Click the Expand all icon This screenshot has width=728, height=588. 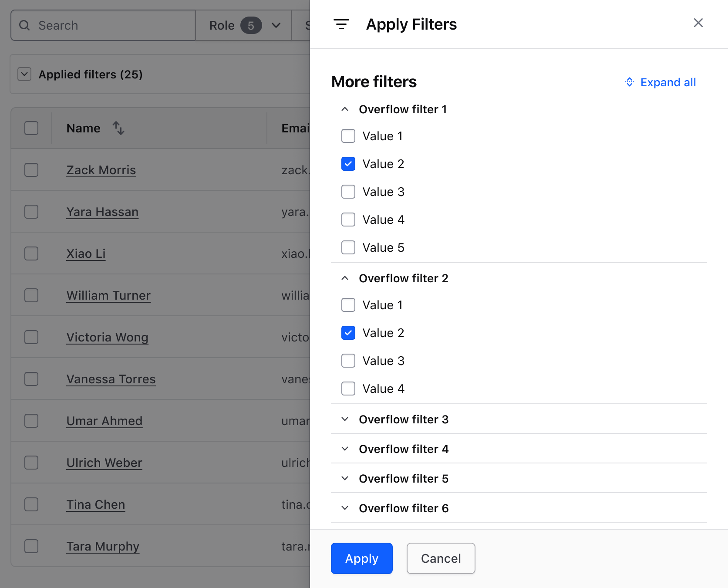point(630,82)
